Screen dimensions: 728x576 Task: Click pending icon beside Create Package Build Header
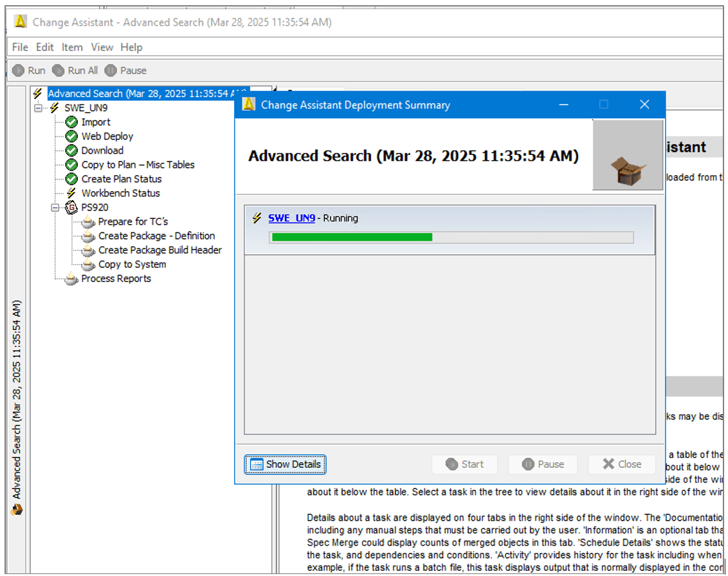coord(88,251)
